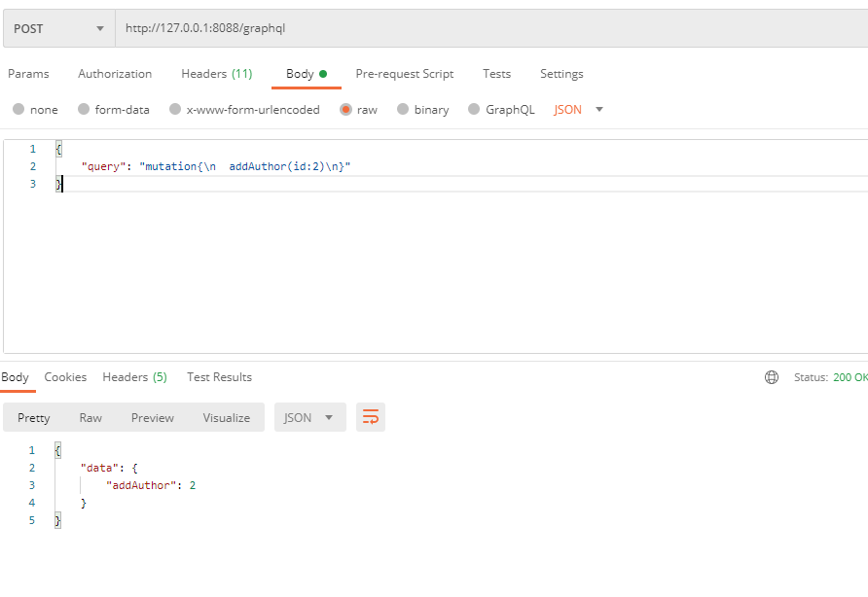Switch response view to Pretty
Screen dimensions: 868x597
(x=34, y=418)
